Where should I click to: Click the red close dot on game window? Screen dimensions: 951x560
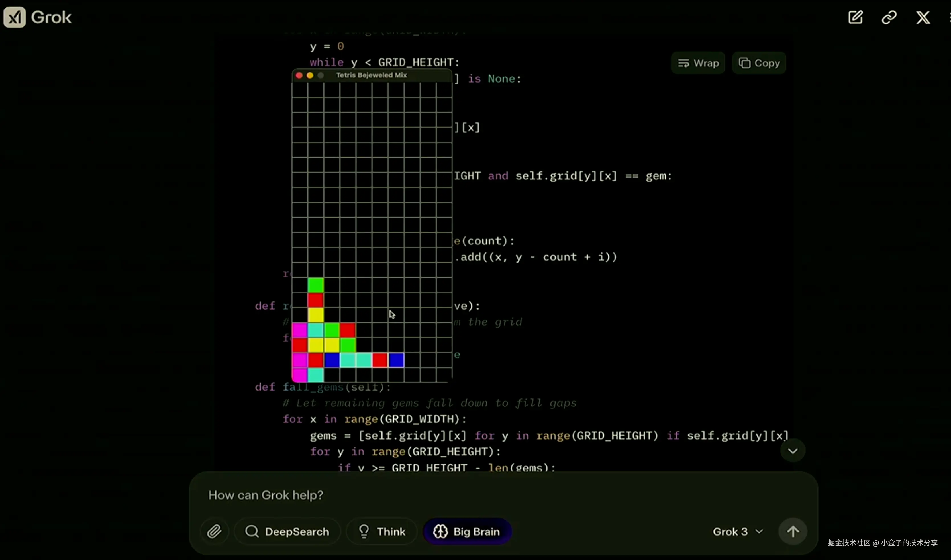point(299,75)
